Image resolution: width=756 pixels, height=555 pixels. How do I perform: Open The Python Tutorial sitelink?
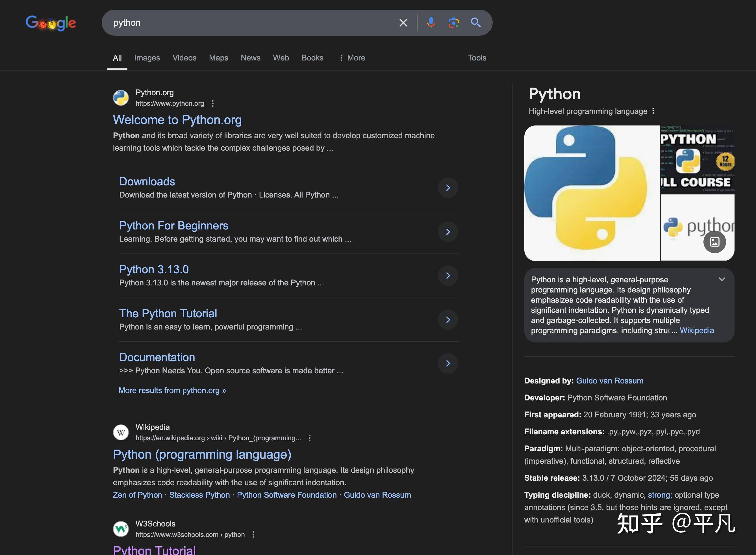168,313
